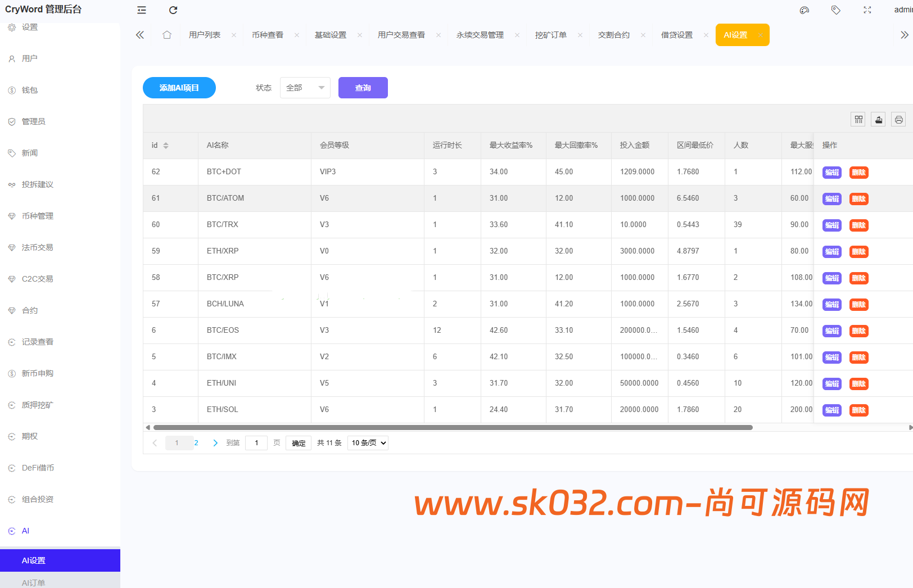Expand the 币种管理 sidebar menu
This screenshot has width=913, height=588.
(60, 216)
